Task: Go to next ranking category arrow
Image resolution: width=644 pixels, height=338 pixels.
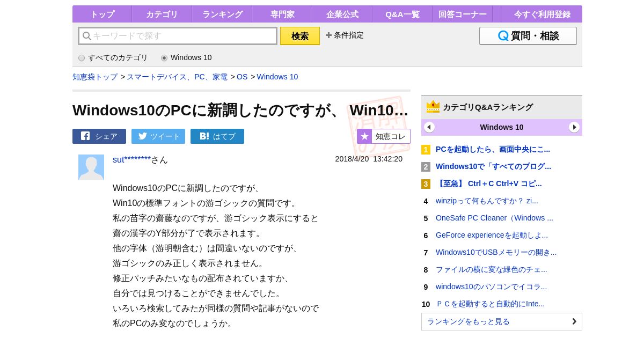Action: pyautogui.click(x=574, y=127)
